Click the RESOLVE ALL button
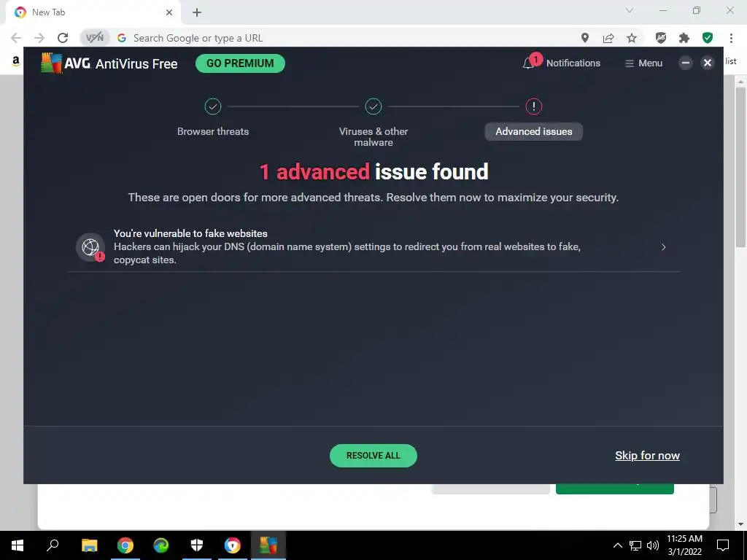This screenshot has height=560, width=747. tap(373, 456)
